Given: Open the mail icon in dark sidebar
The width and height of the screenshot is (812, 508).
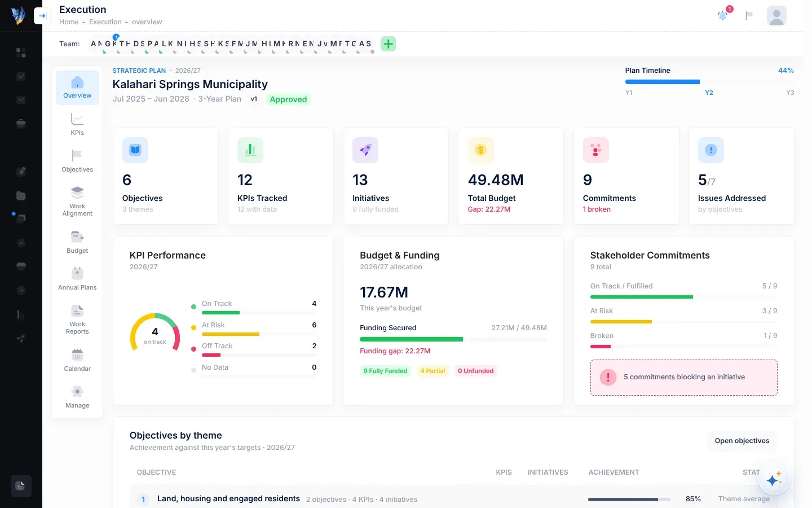Looking at the screenshot, I should (x=21, y=100).
